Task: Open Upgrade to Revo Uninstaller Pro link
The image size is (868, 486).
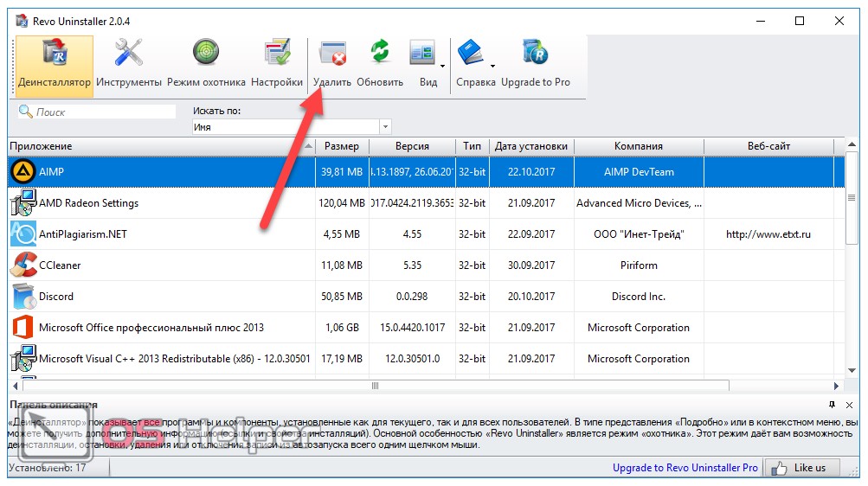Action: (685, 468)
